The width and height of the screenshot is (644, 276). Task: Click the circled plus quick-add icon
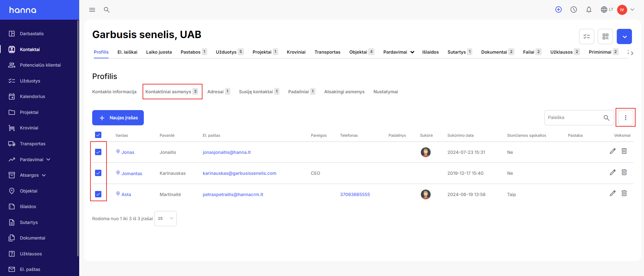[x=558, y=10]
